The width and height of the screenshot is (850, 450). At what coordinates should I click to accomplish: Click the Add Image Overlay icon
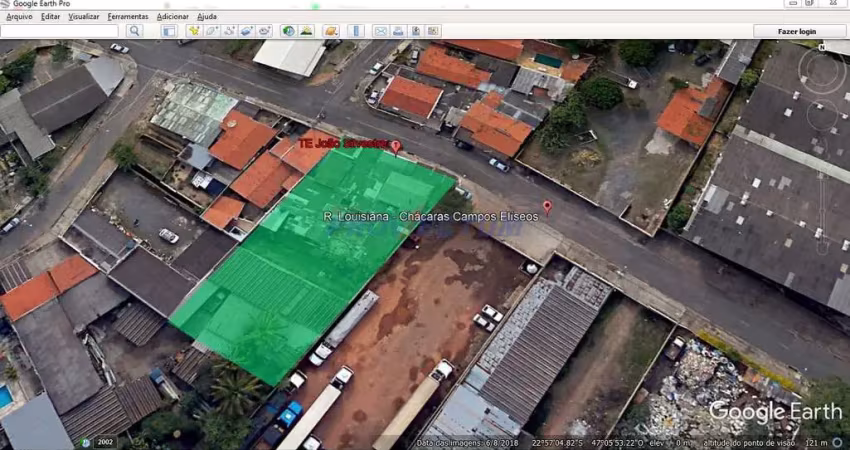[247, 31]
